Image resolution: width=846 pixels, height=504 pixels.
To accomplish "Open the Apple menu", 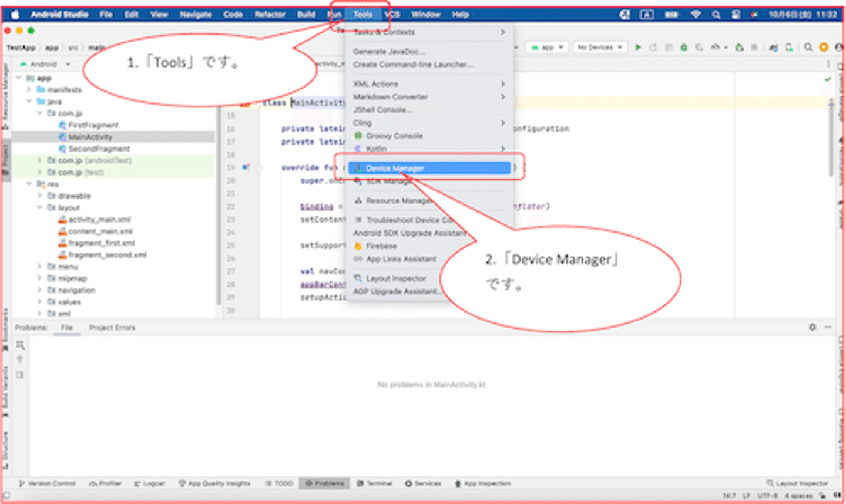I will (15, 14).
